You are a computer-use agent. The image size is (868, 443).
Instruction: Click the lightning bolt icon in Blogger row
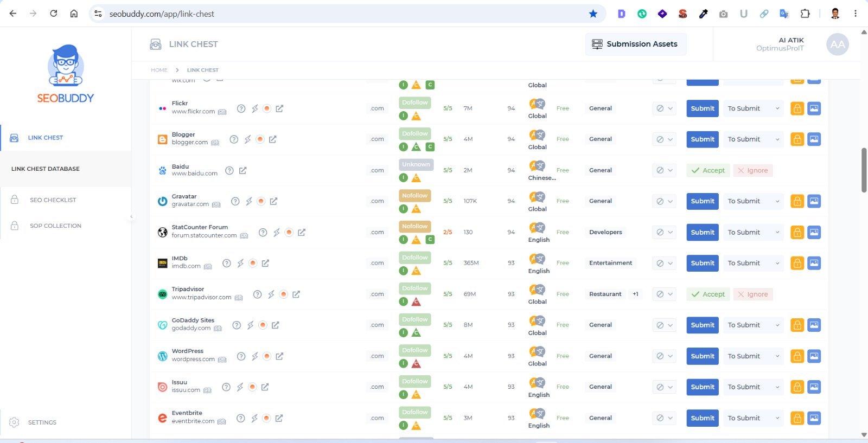(x=247, y=139)
